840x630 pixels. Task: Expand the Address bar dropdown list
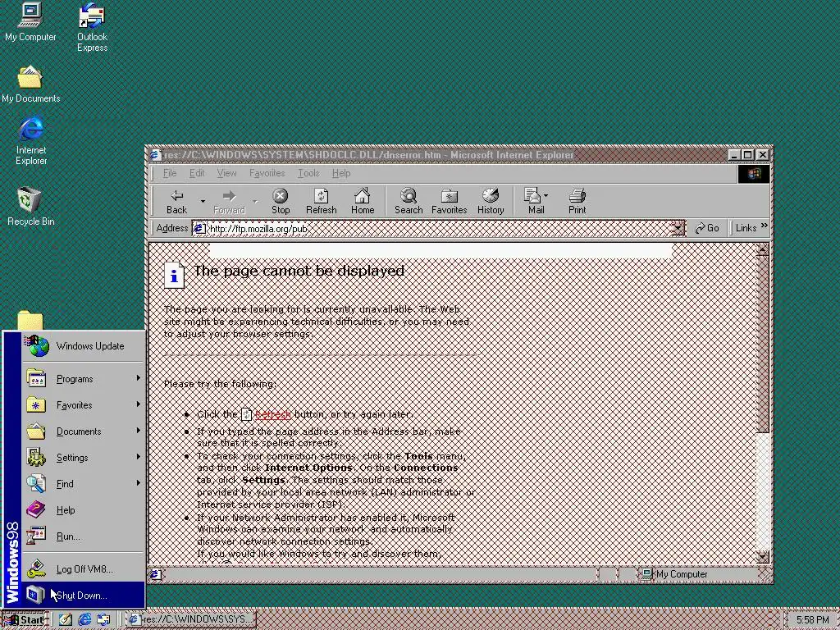pos(678,229)
